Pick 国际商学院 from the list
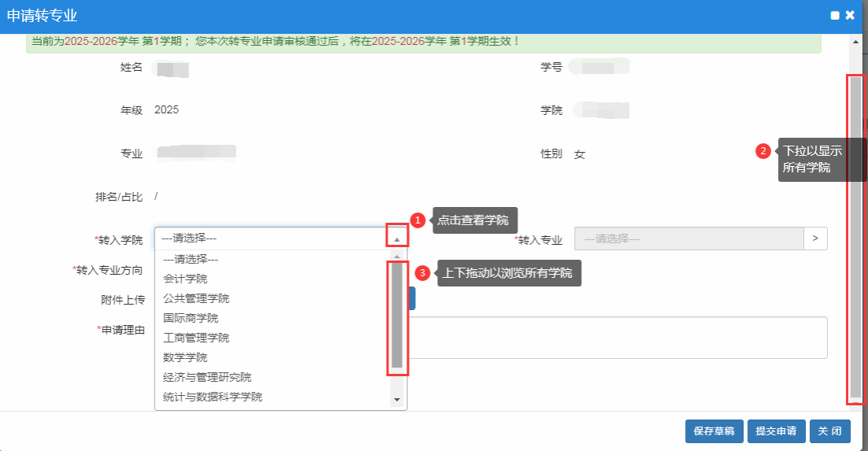The height and width of the screenshot is (451, 868). pyautogui.click(x=191, y=318)
